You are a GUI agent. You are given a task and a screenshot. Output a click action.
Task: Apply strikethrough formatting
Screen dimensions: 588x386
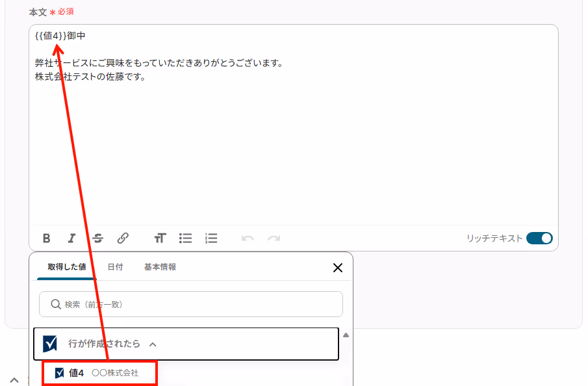click(97, 238)
